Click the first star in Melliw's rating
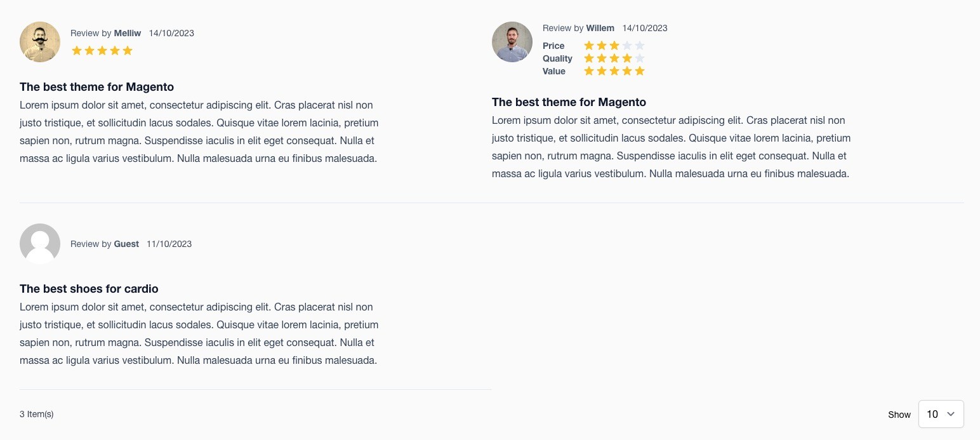Screen dimensions: 980x440 [77, 51]
